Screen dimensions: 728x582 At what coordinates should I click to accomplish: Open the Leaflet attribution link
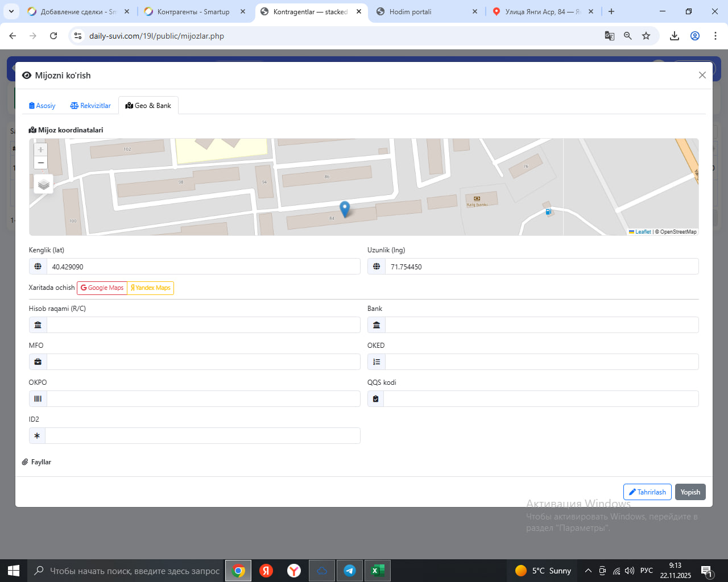coord(643,232)
